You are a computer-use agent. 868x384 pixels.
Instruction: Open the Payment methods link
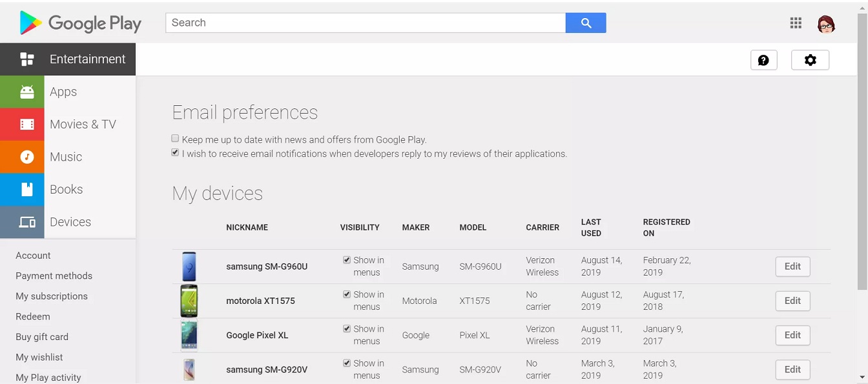pyautogui.click(x=54, y=276)
